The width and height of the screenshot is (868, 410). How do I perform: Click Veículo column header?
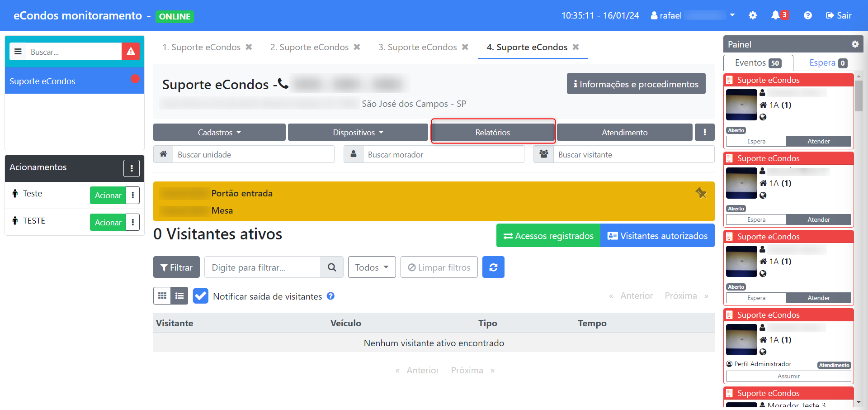(x=346, y=323)
